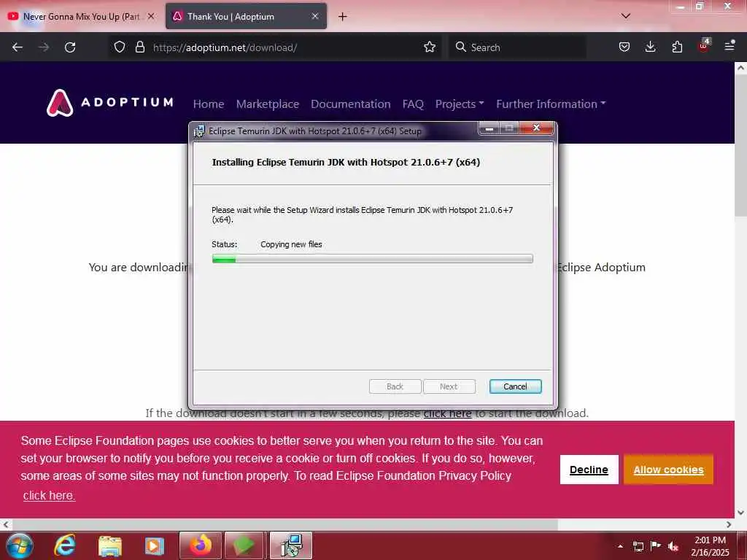Click the horizontal scrollbar thumb
This screenshot has height=560, width=747.
285,524
